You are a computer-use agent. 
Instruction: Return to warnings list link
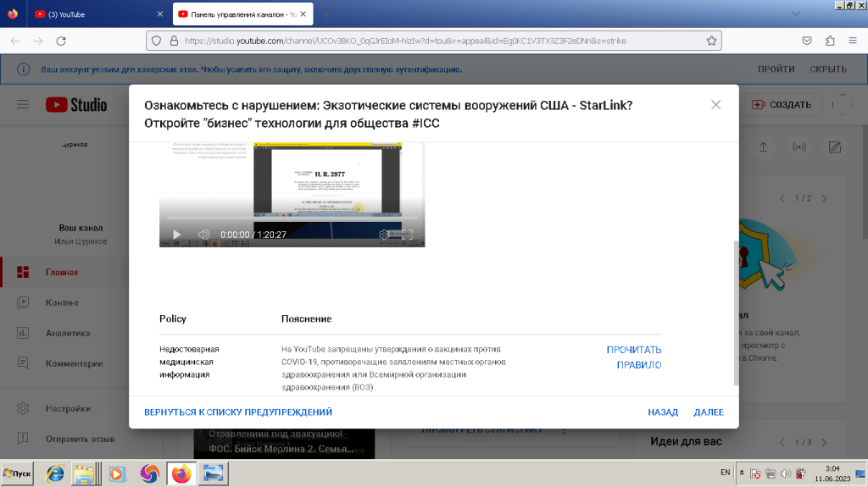238,412
